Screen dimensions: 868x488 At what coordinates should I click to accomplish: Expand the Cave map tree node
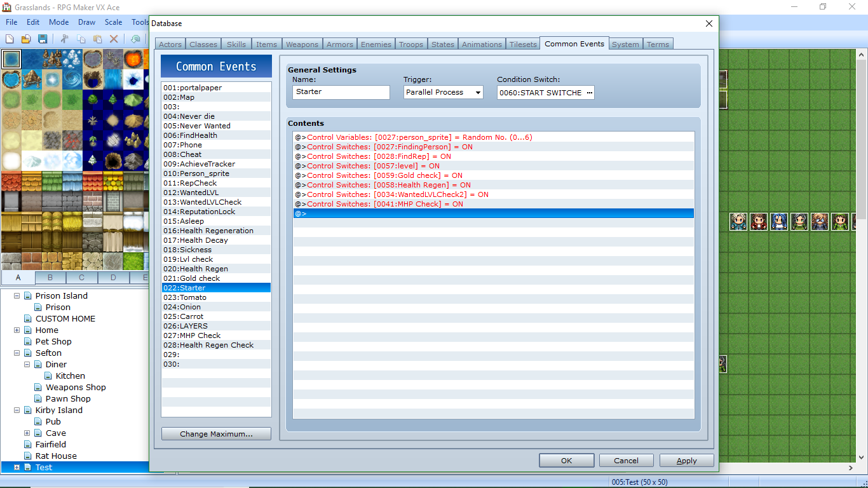27,433
